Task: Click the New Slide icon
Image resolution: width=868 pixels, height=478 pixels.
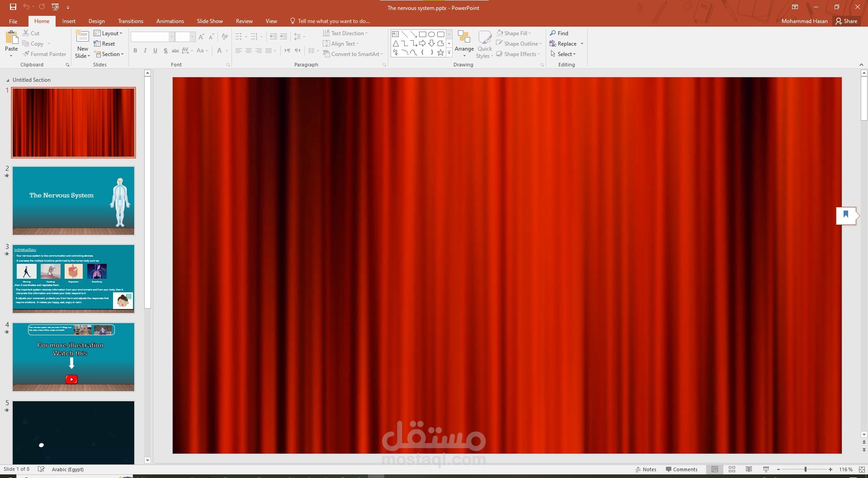Action: point(82,37)
